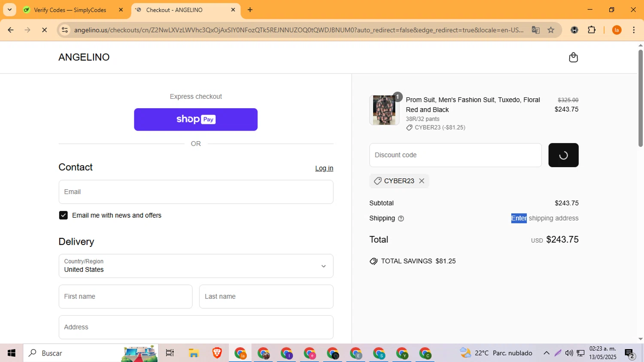Click the struck-through $325.00 original price
The image size is (644, 362).
568,100
